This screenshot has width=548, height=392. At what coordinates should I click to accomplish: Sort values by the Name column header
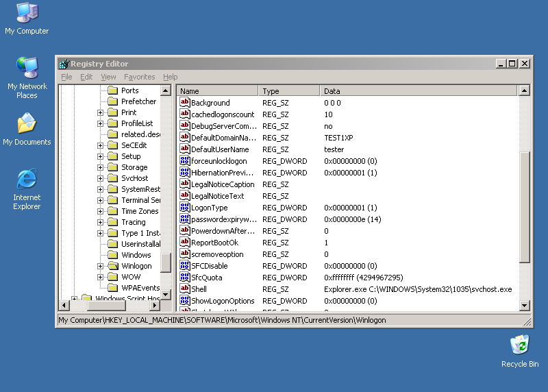(218, 91)
